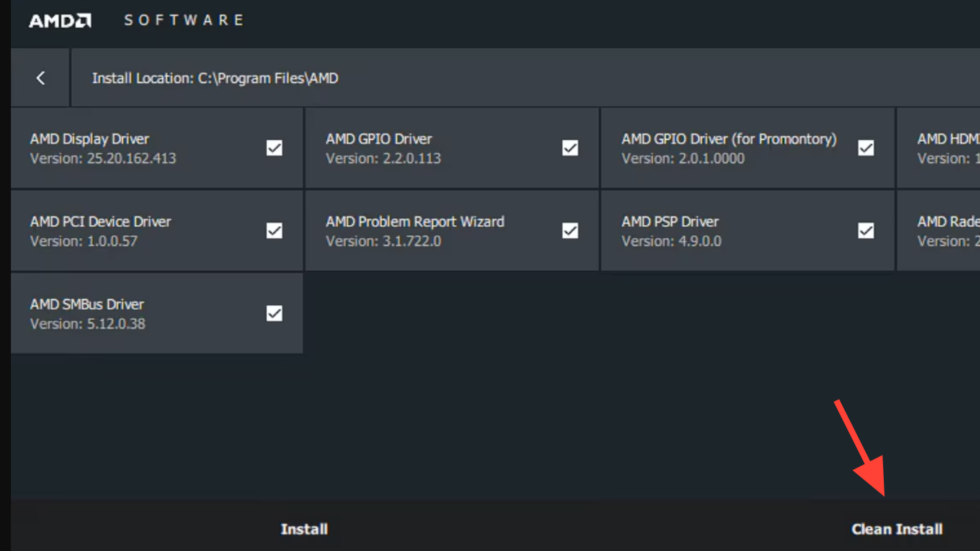Screen dimensions: 980x551
Task: Click the AMD GPIO Driver (for Promontory) title
Action: click(729, 139)
